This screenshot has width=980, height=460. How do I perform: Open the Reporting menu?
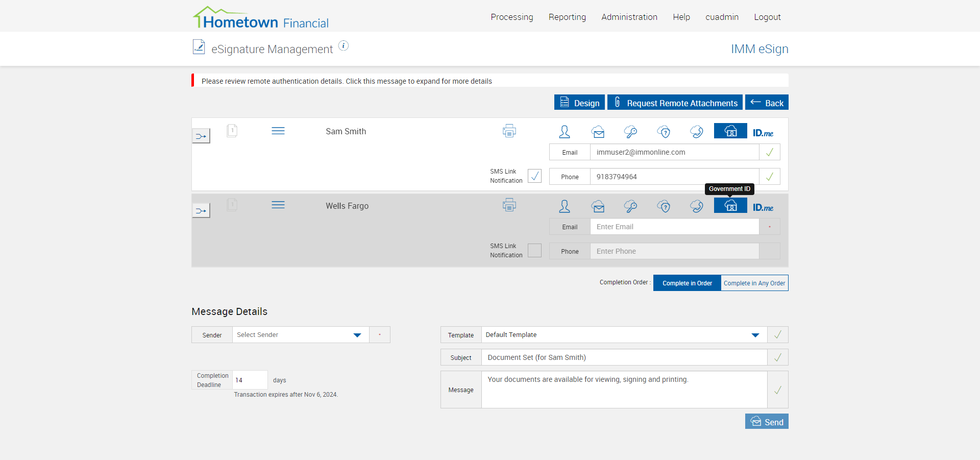point(567,17)
